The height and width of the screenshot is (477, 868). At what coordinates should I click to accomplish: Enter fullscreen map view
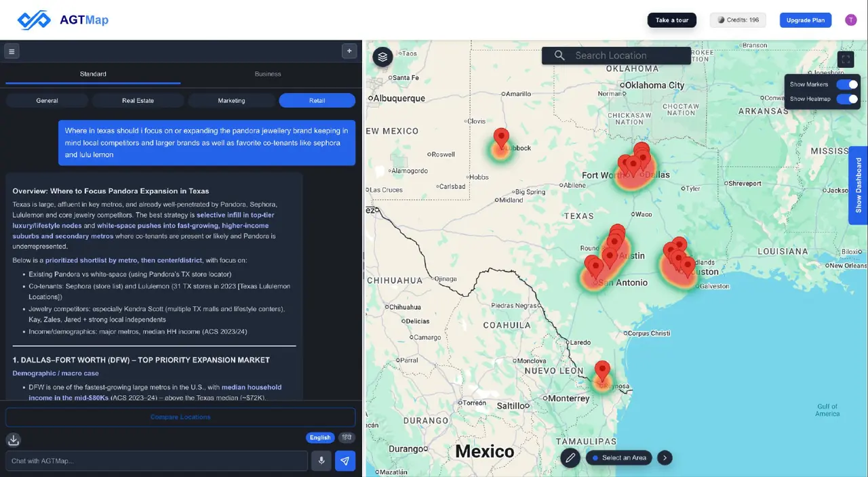click(x=846, y=60)
